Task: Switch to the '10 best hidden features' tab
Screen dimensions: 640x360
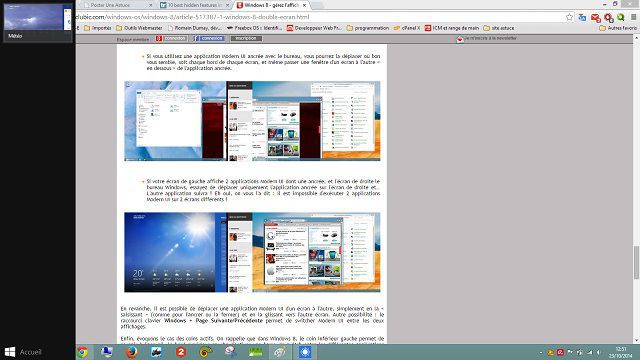Action: click(191, 5)
